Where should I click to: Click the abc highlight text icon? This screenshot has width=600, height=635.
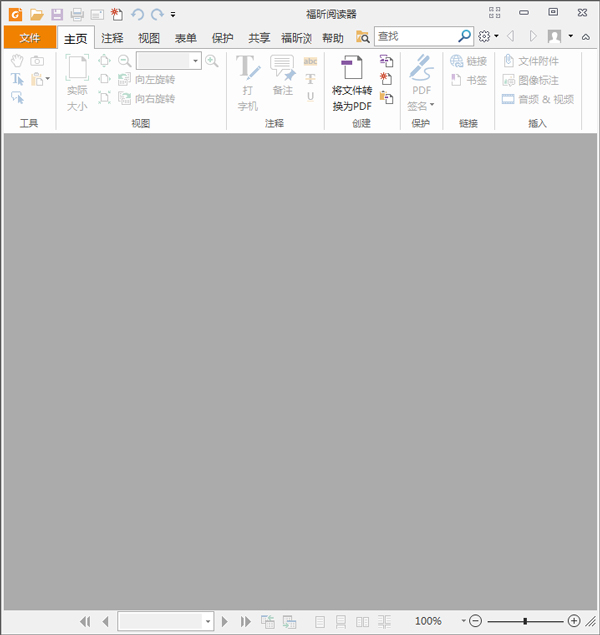pos(310,61)
